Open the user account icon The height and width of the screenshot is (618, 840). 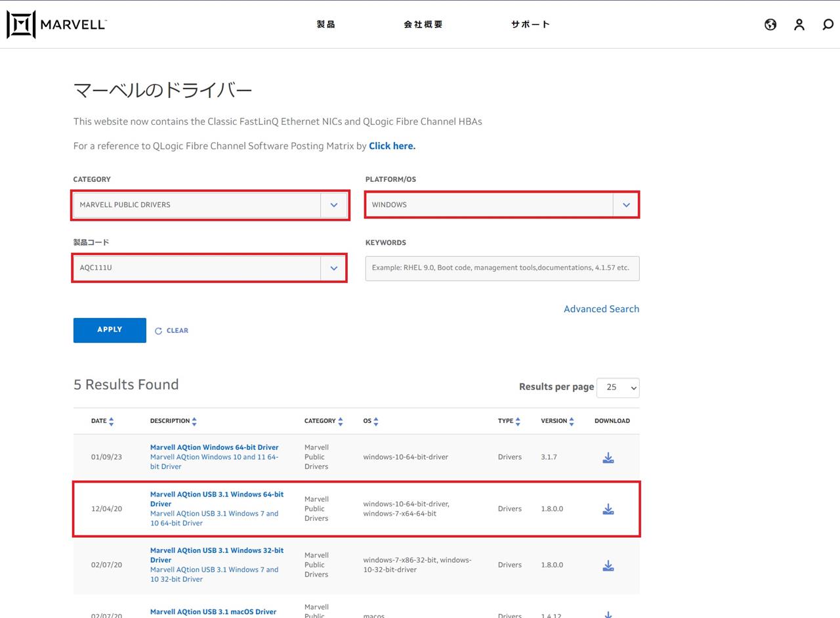click(799, 24)
